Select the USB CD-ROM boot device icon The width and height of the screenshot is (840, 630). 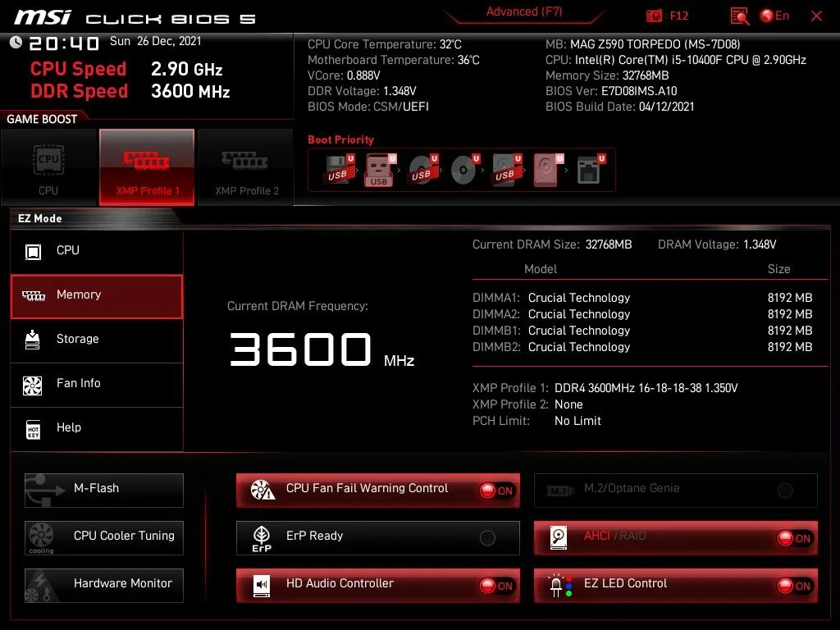click(422, 169)
